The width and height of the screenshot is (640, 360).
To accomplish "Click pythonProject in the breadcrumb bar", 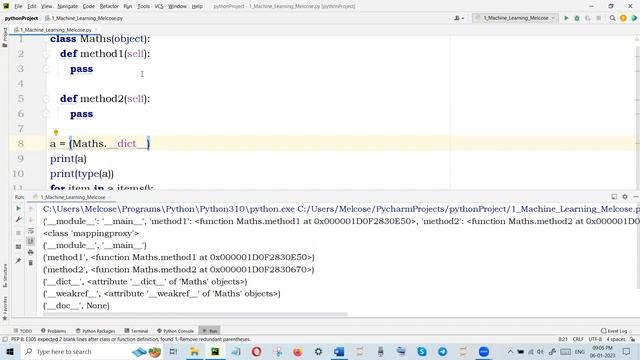I will click(21, 18).
